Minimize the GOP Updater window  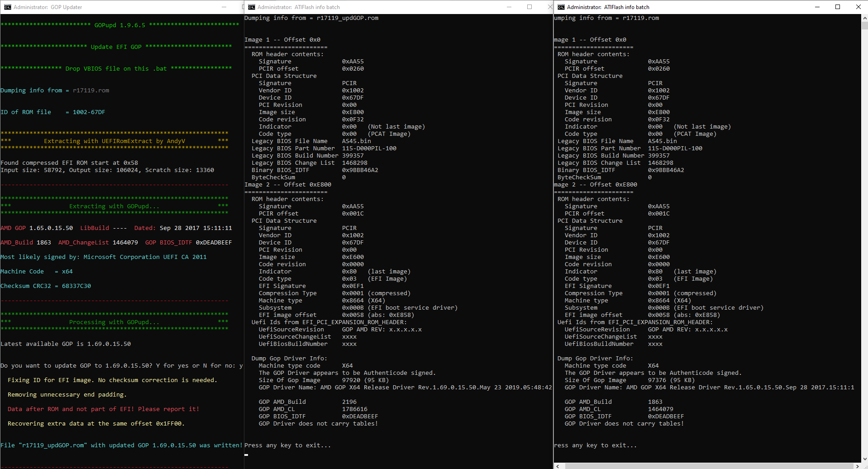(224, 7)
